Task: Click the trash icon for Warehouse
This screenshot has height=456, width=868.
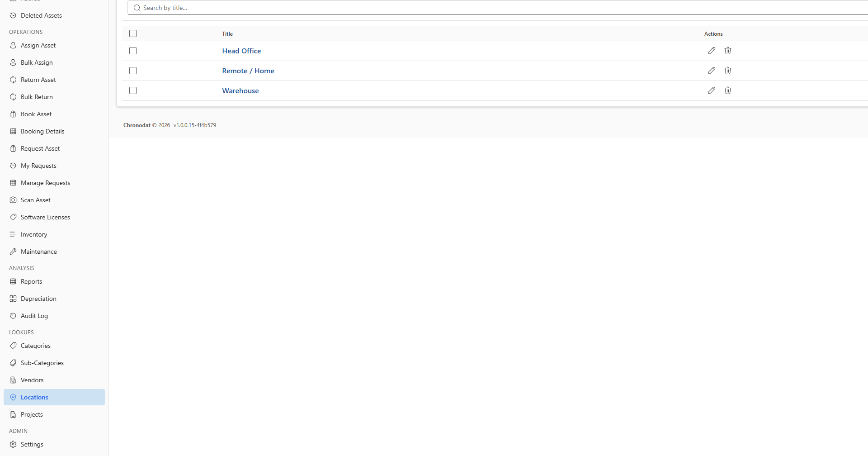Action: click(x=728, y=90)
